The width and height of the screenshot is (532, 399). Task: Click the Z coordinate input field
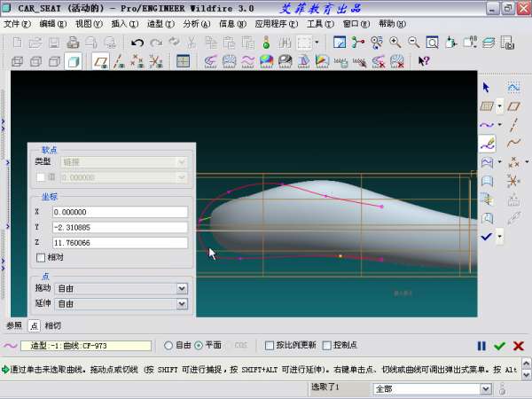[120, 243]
